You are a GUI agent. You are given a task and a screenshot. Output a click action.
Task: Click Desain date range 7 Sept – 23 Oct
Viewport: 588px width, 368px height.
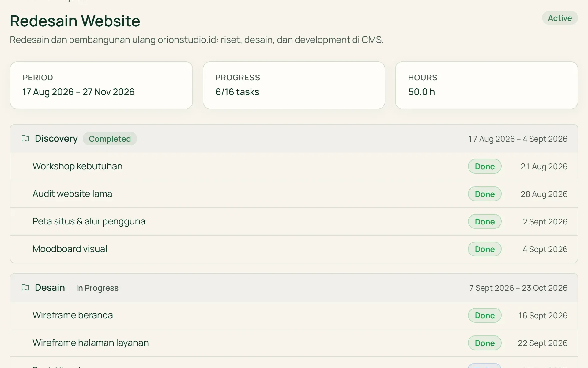(518, 288)
